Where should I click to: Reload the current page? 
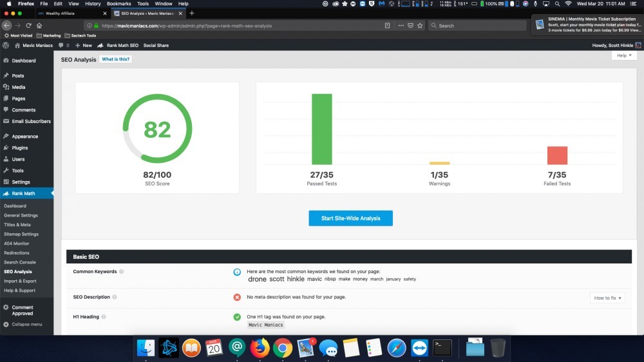click(x=28, y=26)
